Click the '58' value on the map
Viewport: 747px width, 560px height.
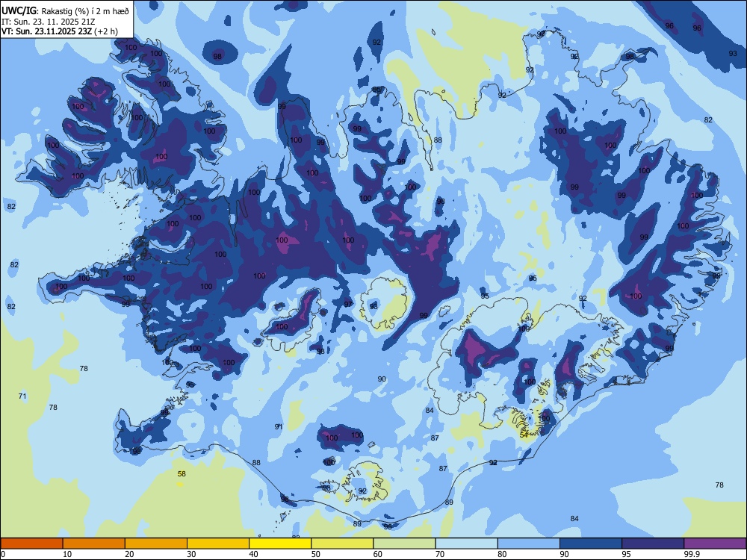[182, 474]
